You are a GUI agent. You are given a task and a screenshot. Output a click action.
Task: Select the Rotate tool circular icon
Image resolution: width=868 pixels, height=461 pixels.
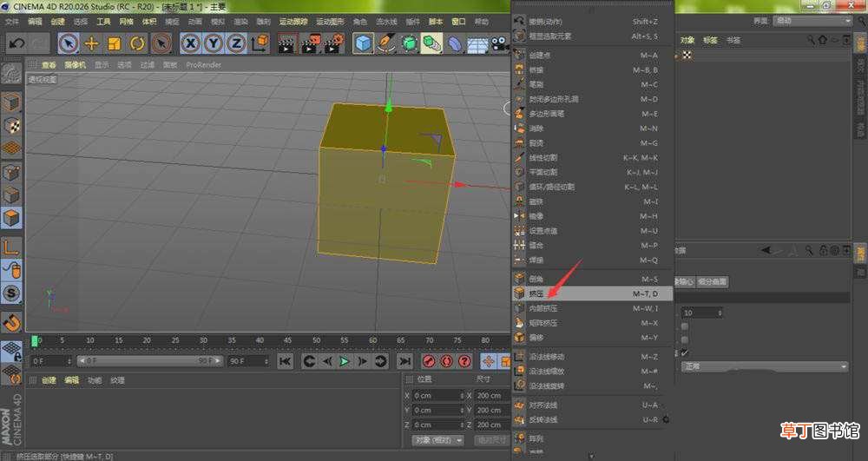click(x=137, y=43)
